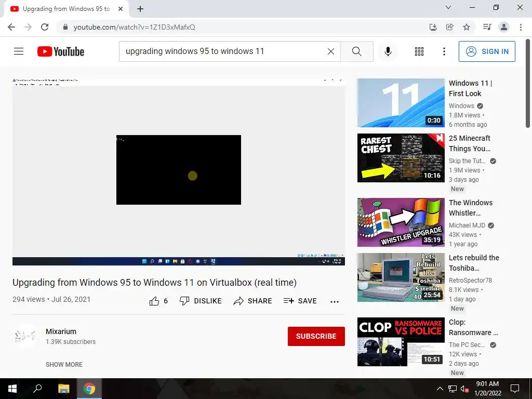Image resolution: width=532 pixels, height=399 pixels.
Task: Open a new browser tab
Action: click(140, 9)
